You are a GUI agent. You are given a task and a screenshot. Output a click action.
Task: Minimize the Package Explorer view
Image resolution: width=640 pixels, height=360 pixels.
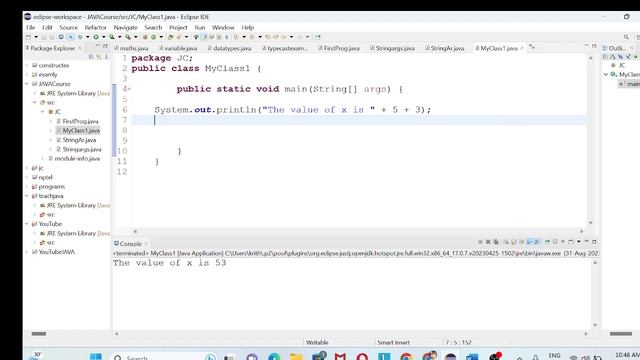pos(98,46)
